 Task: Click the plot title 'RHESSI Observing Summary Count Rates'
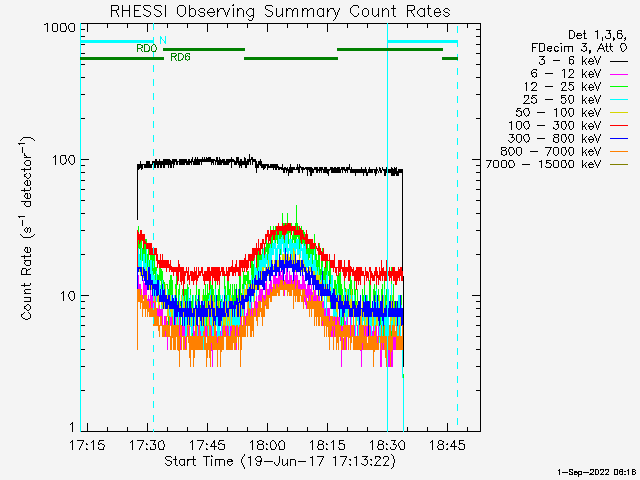(280, 11)
